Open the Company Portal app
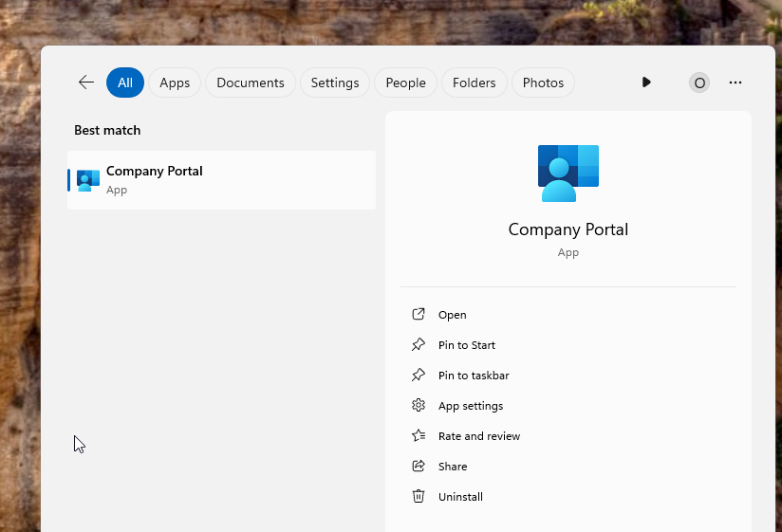The width and height of the screenshot is (782, 532). (452, 315)
